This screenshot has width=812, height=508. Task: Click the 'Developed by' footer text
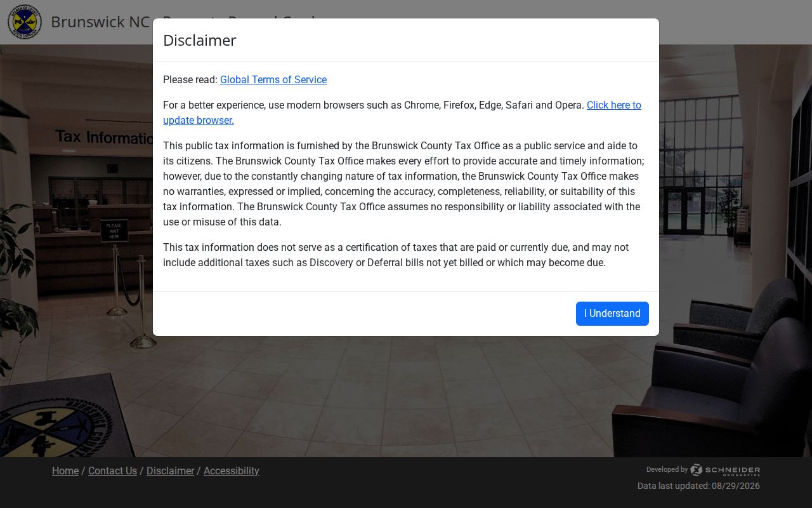(667, 470)
